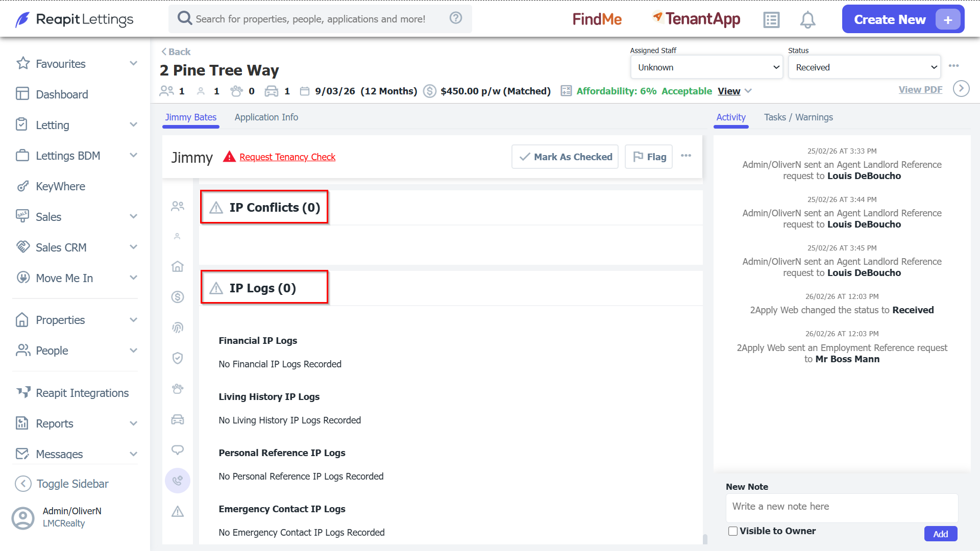Image resolution: width=980 pixels, height=551 pixels.
Task: Open the three-dot menu next to Flag
Action: pos(686,156)
